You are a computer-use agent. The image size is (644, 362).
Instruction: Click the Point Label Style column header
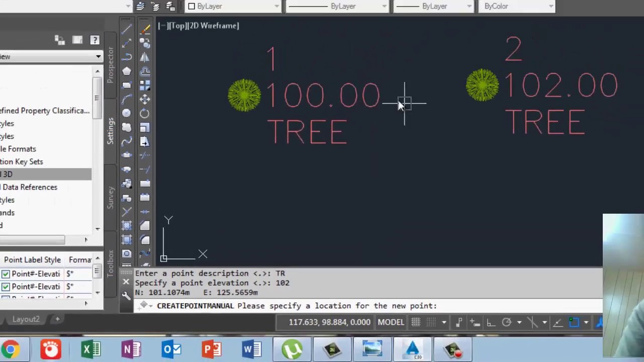click(x=32, y=260)
